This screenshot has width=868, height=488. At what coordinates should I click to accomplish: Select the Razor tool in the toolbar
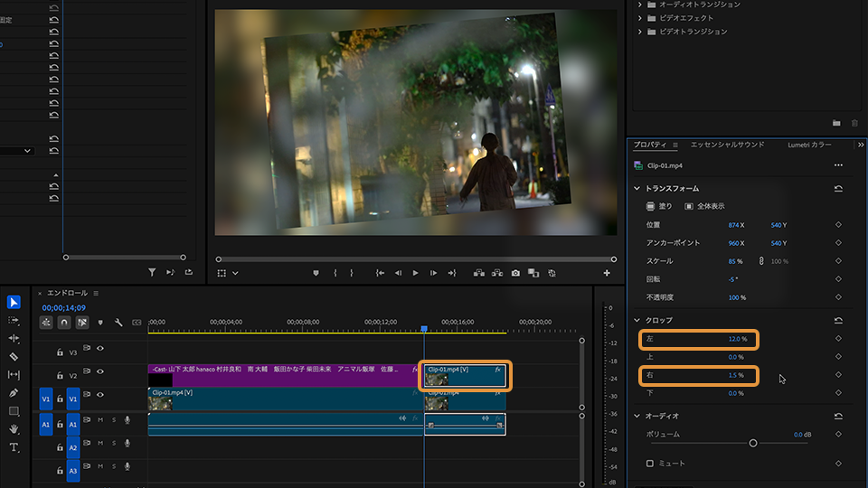[x=14, y=356]
